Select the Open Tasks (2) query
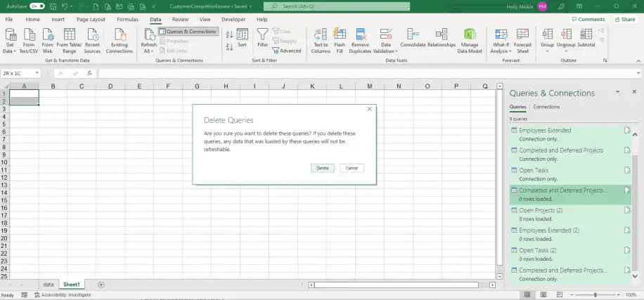 (x=570, y=254)
